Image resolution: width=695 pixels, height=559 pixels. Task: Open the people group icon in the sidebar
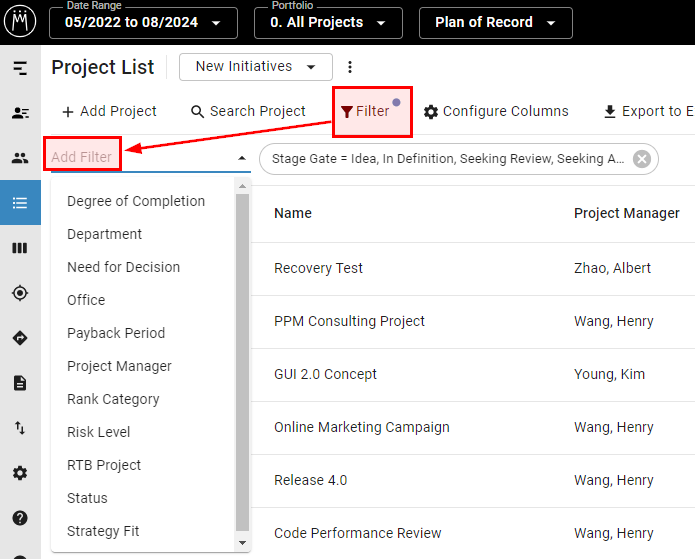20,158
